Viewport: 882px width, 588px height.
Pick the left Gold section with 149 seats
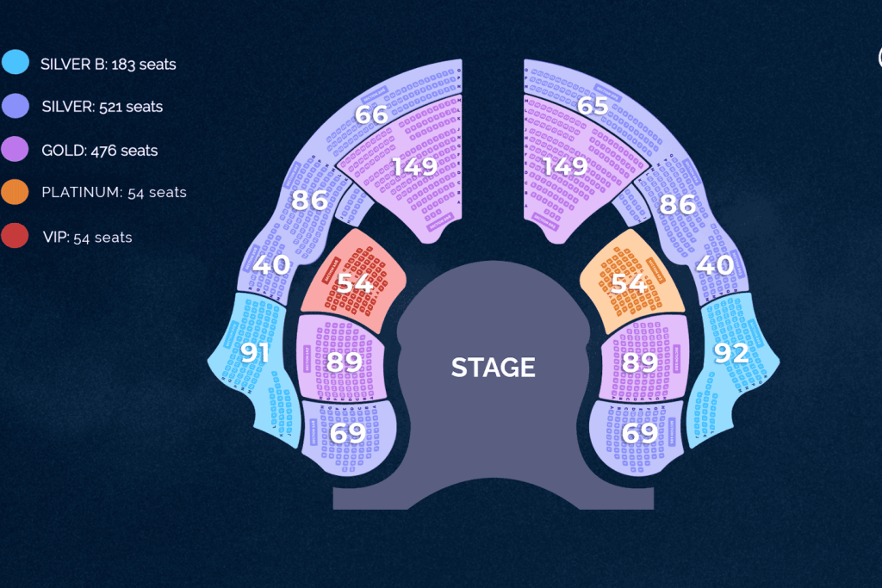click(x=413, y=169)
